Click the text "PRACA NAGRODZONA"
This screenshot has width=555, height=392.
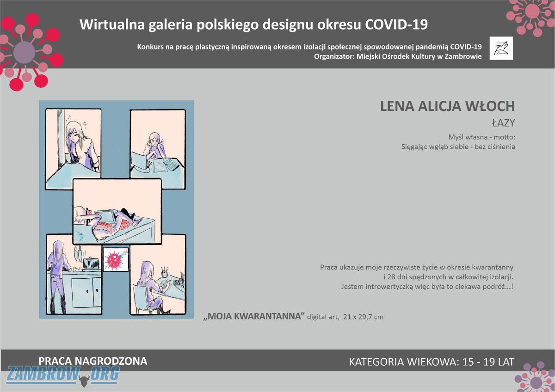pos(93,361)
